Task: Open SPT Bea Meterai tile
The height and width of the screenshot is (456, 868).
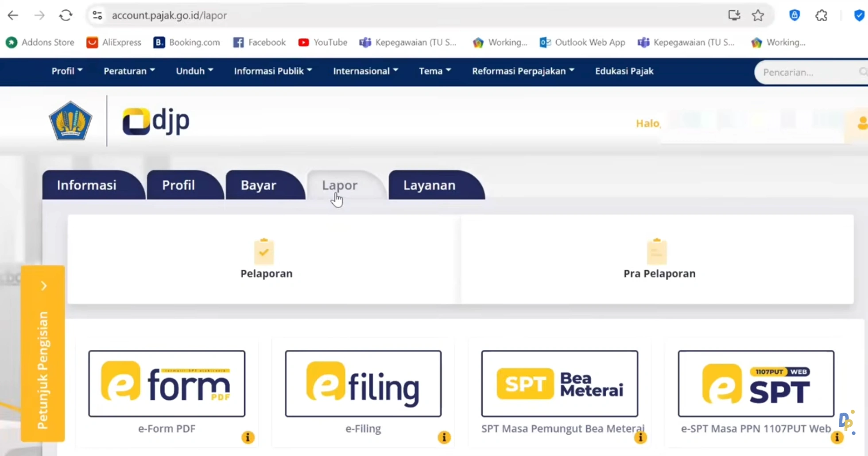Action: [x=559, y=383]
